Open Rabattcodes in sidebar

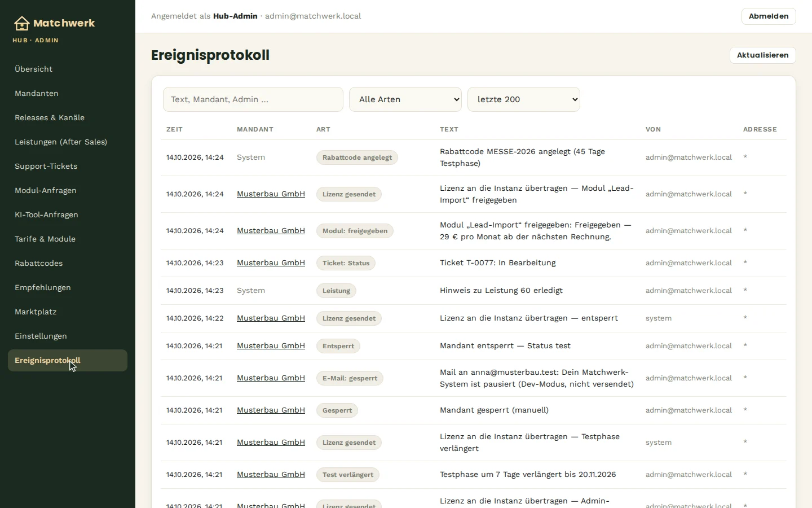[68, 263]
